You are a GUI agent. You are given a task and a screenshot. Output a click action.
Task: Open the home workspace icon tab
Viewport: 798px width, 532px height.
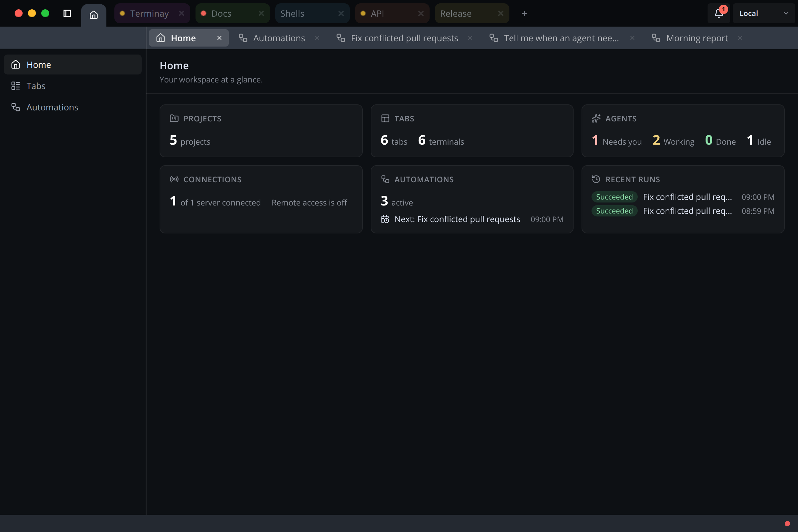(x=94, y=15)
